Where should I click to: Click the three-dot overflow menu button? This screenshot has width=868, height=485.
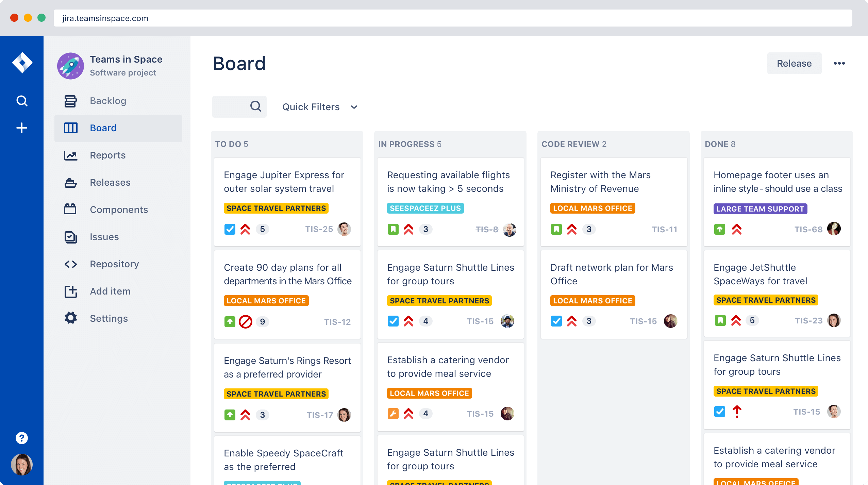pyautogui.click(x=839, y=64)
